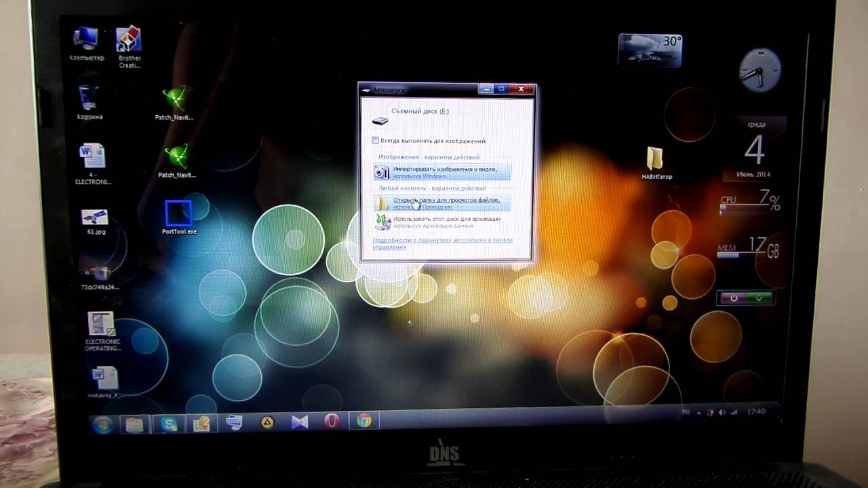
Task: Choose 'Импортировать изображения и видео' option
Action: point(442,172)
